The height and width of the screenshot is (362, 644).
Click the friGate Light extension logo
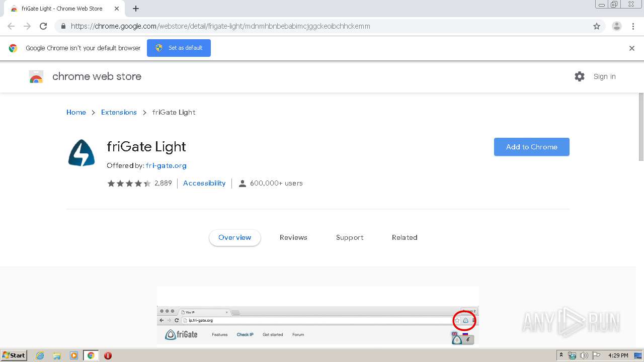(x=82, y=152)
